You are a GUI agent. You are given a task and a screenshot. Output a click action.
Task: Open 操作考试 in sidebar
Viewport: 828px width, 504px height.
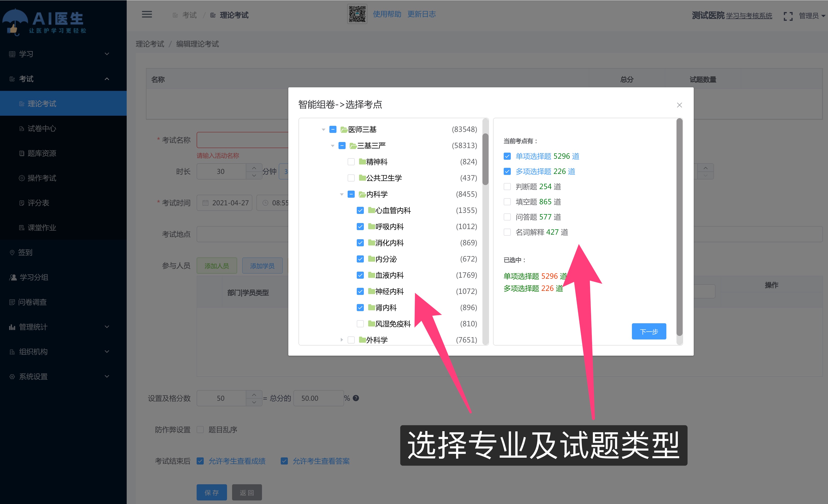point(63,178)
